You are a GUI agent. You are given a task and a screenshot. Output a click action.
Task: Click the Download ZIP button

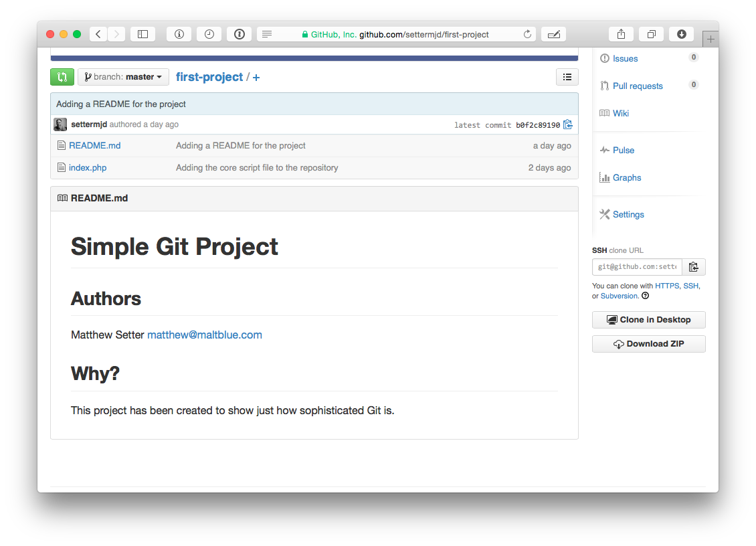648,343
